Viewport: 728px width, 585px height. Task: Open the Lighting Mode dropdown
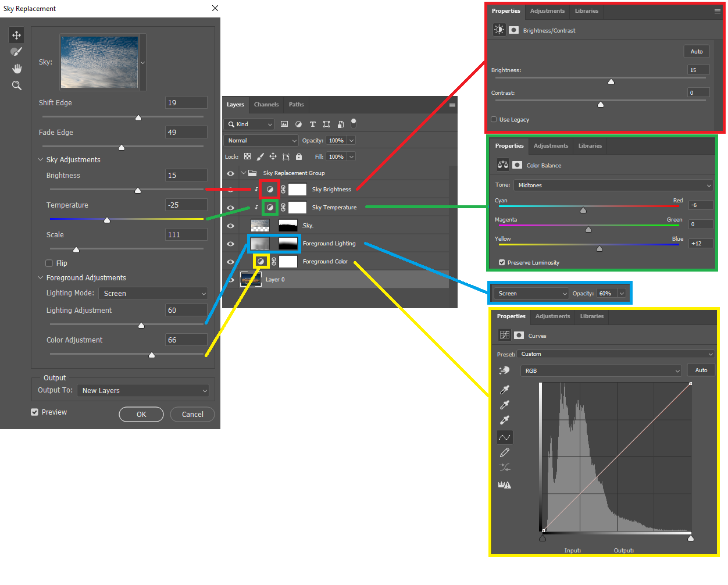click(x=154, y=294)
